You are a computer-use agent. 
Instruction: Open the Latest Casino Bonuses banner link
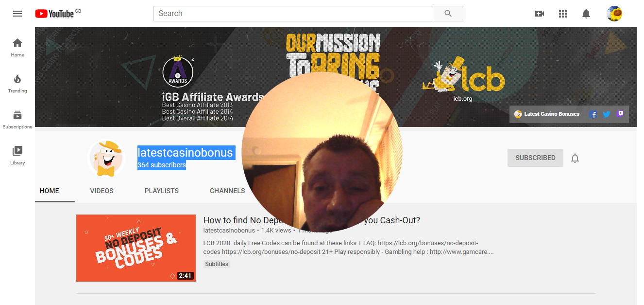[547, 114]
